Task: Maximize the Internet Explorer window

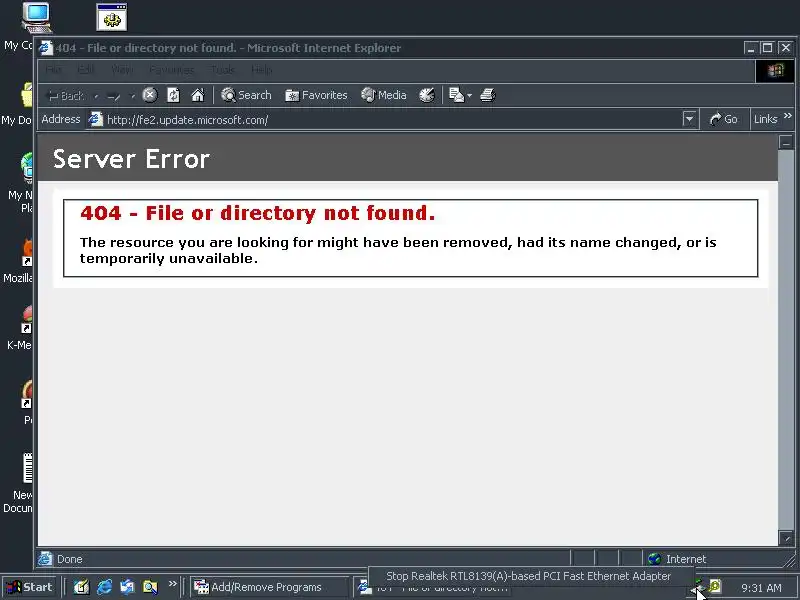Action: pos(767,48)
